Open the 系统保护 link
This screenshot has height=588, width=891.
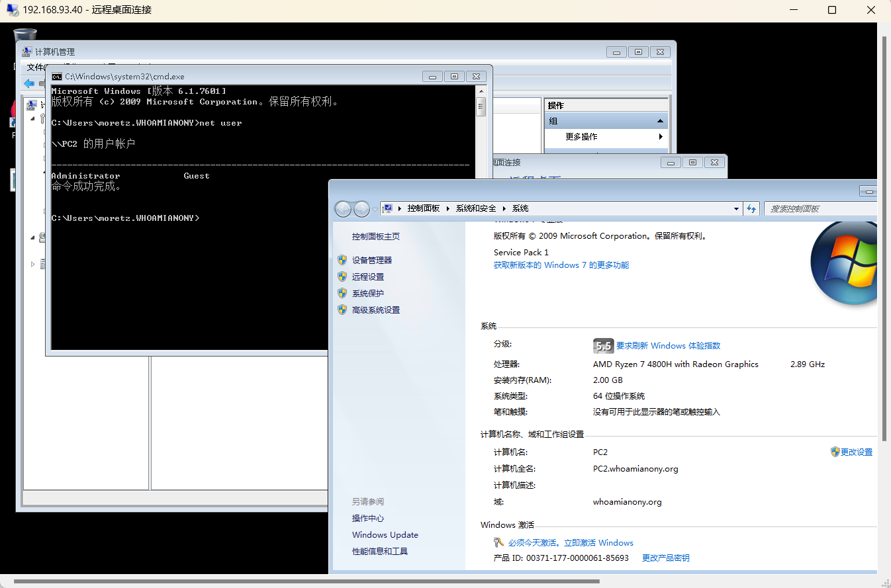click(368, 293)
